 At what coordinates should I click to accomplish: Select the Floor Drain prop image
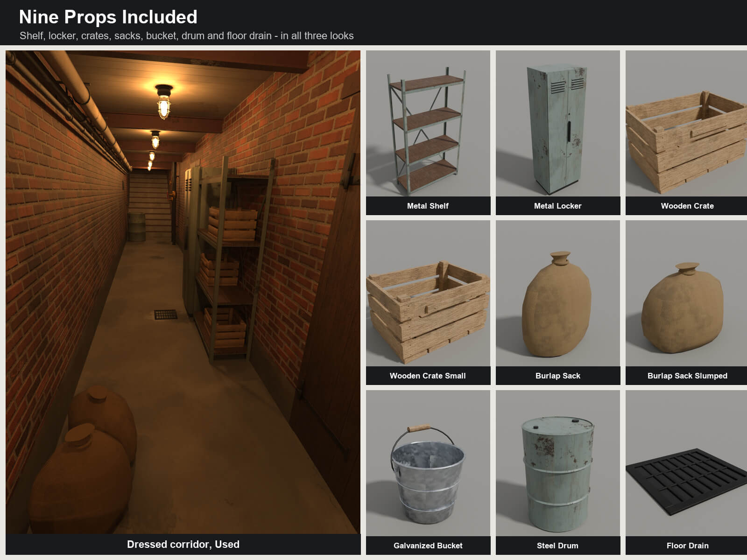point(686,463)
